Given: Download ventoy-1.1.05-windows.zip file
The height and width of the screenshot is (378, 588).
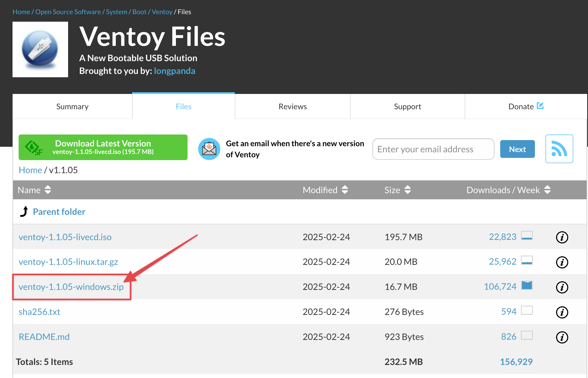Looking at the screenshot, I should pyautogui.click(x=71, y=287).
